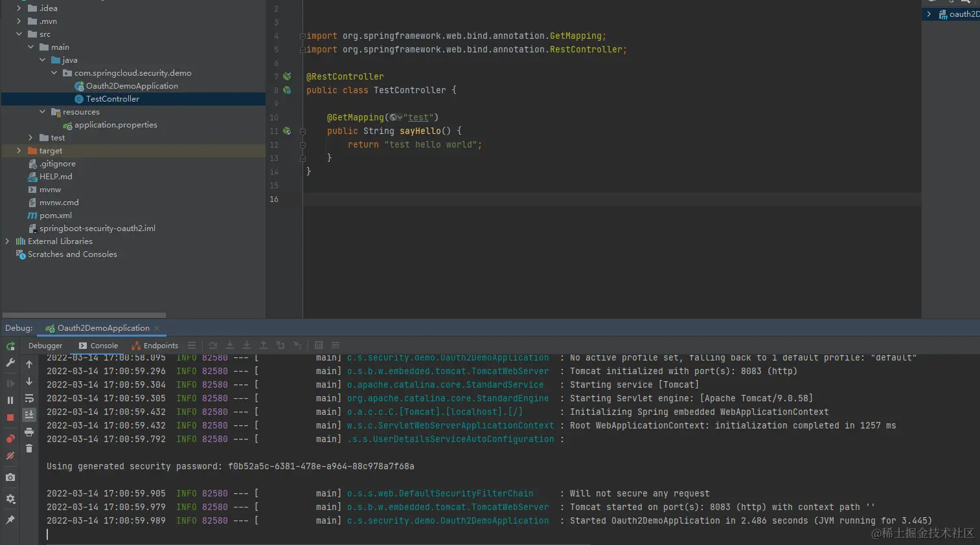The image size is (980, 545).
Task: Expand the .idea folder
Action: [x=19, y=8]
